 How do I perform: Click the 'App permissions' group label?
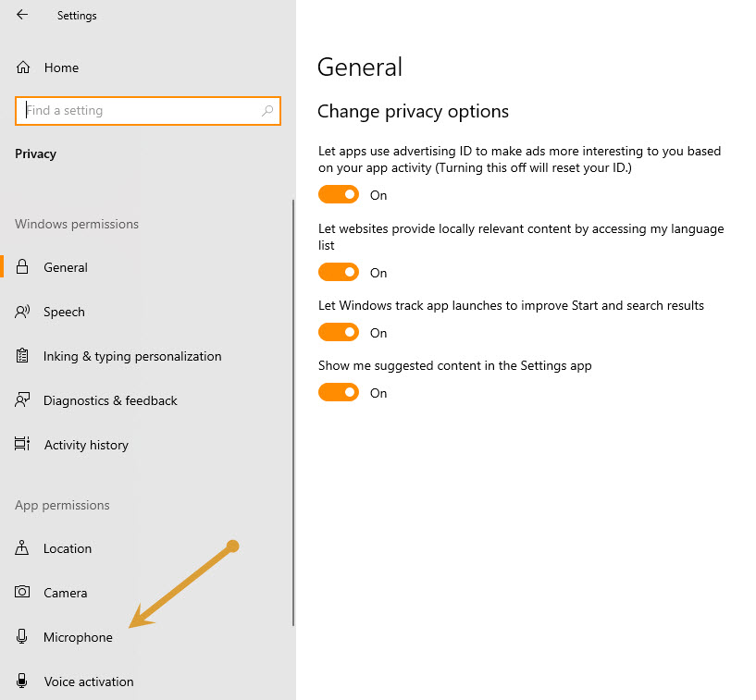(62, 505)
